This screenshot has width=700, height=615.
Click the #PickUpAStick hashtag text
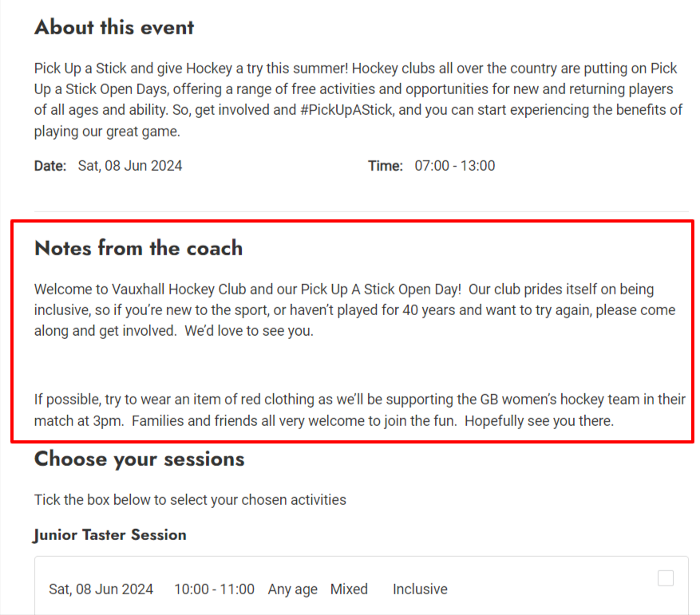click(x=347, y=110)
